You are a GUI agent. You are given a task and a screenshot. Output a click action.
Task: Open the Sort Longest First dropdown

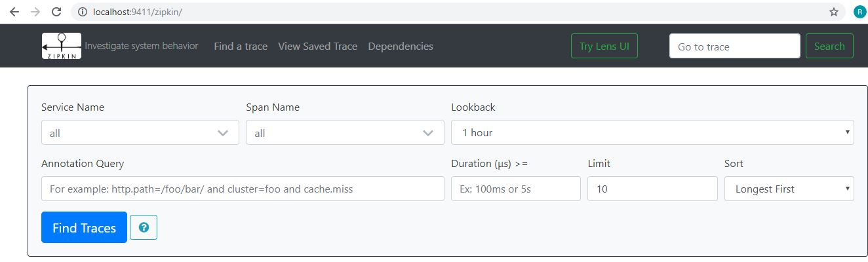[x=789, y=189]
